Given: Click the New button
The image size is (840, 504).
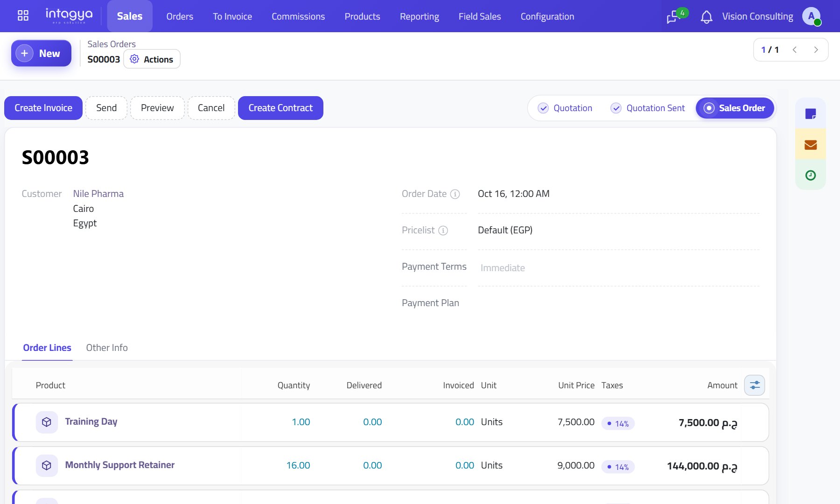Looking at the screenshot, I should pyautogui.click(x=41, y=53).
